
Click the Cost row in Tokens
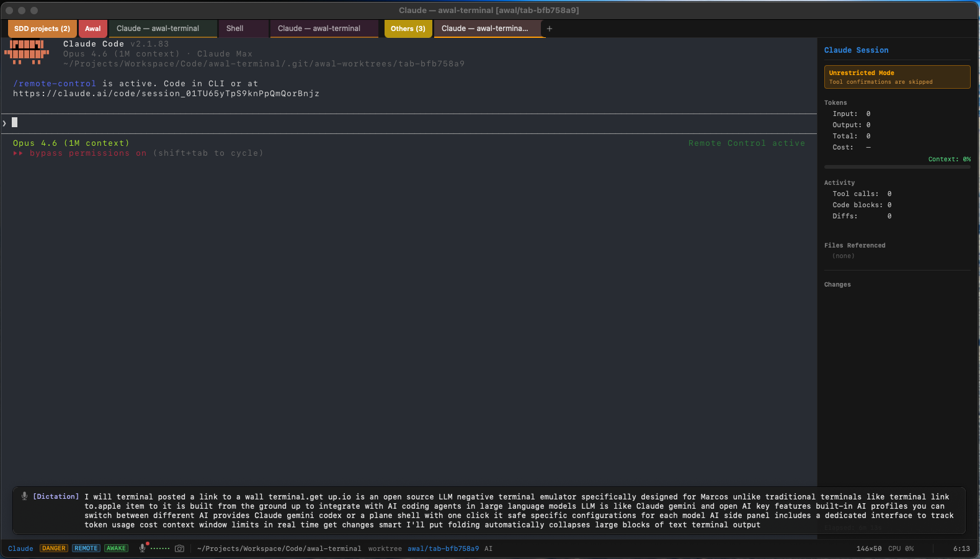tap(851, 148)
